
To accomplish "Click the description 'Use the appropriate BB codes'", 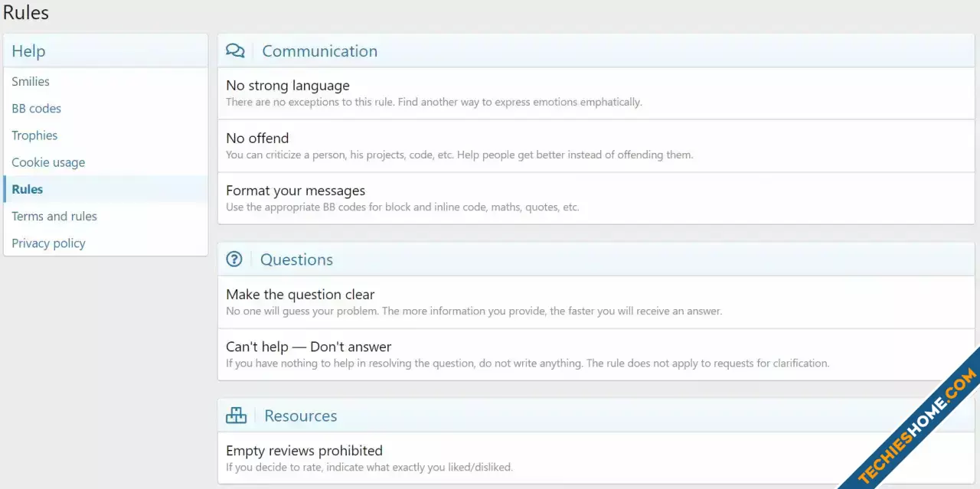I will click(x=403, y=207).
